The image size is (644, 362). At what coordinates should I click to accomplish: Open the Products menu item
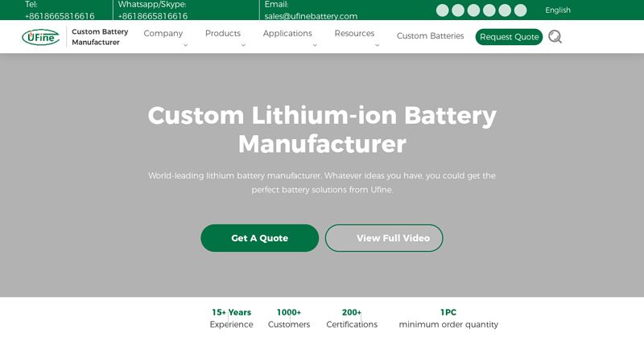[223, 33]
